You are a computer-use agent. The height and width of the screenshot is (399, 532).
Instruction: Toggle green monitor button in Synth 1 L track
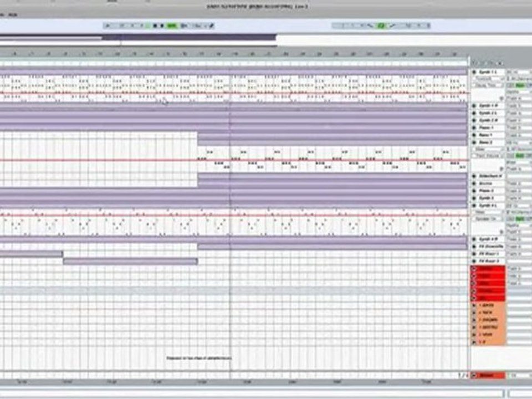coord(519,85)
